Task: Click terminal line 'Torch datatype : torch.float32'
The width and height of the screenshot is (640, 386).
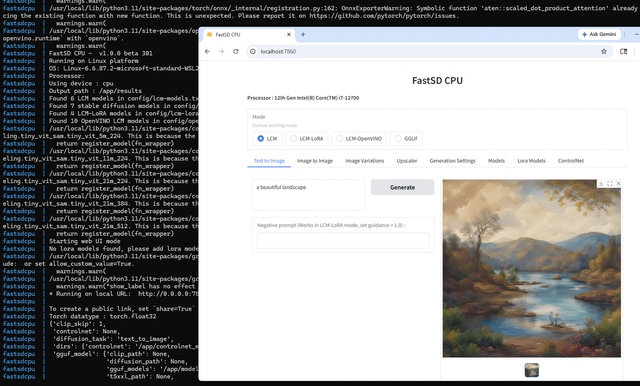Action: (x=102, y=316)
